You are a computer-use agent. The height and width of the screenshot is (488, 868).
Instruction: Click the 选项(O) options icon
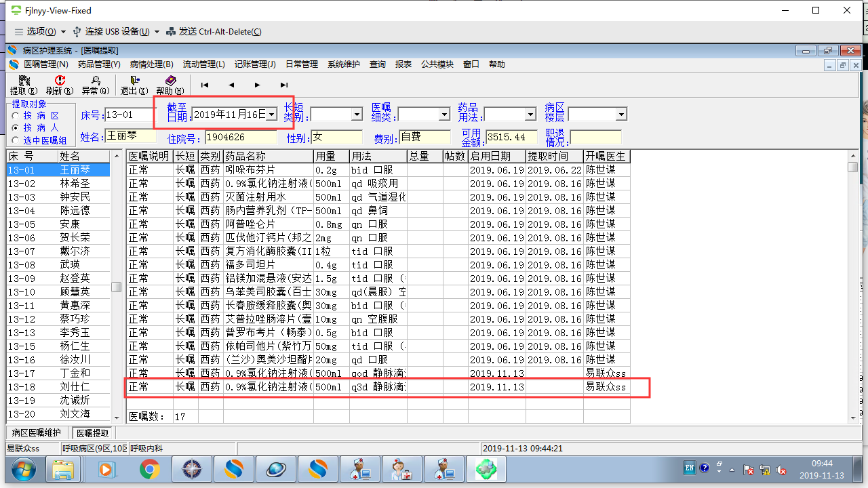19,32
